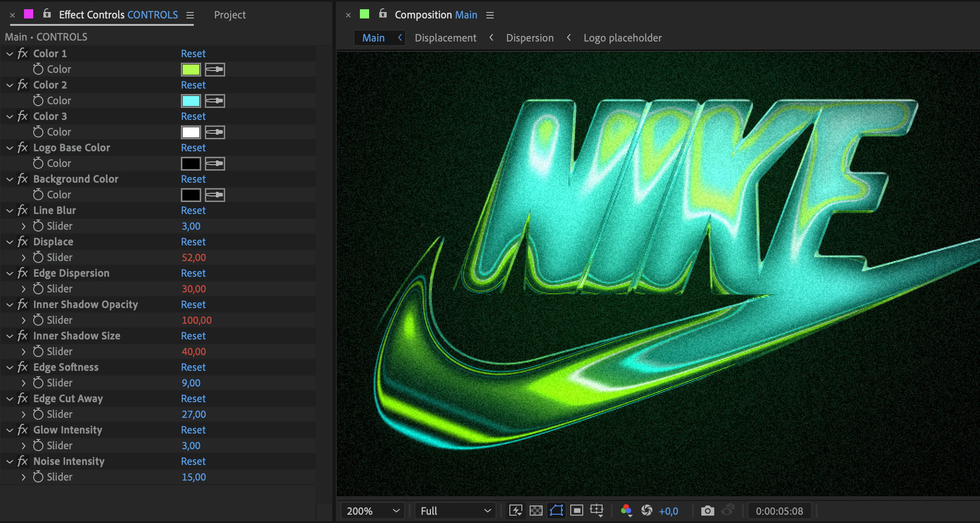The width and height of the screenshot is (980, 523).
Task: Pick Color 3 with its eyedropper
Action: point(215,132)
